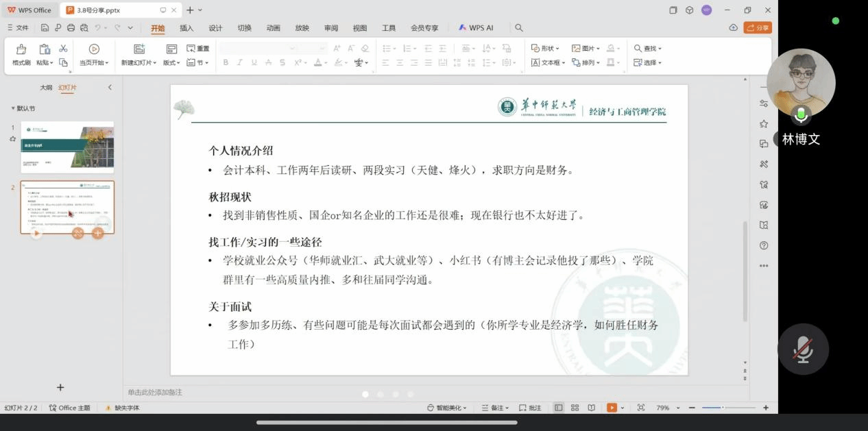868x431 pixels.
Task: Insert a text box (文本框)
Action: [547, 62]
